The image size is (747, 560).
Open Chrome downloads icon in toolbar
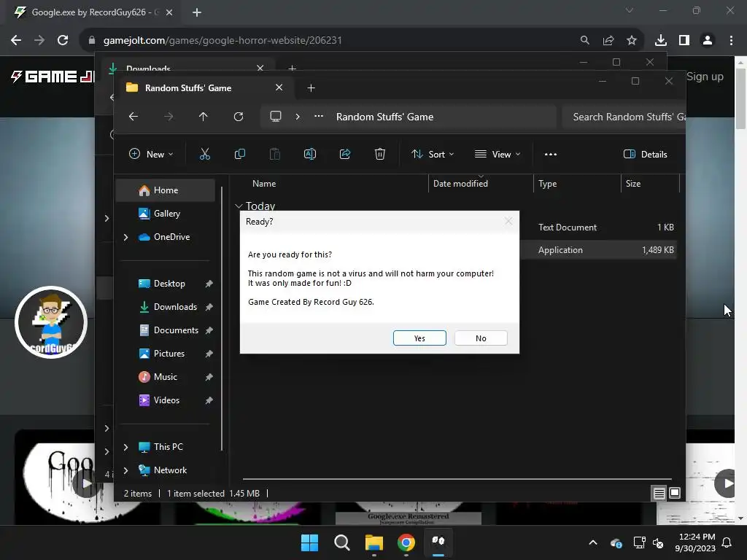click(660, 41)
